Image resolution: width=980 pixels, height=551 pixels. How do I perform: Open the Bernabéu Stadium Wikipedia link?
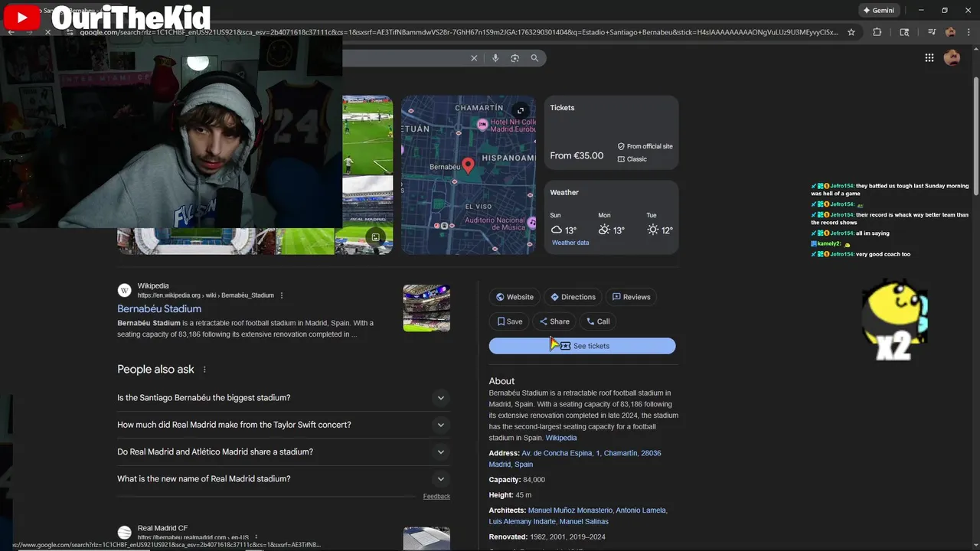click(x=159, y=308)
